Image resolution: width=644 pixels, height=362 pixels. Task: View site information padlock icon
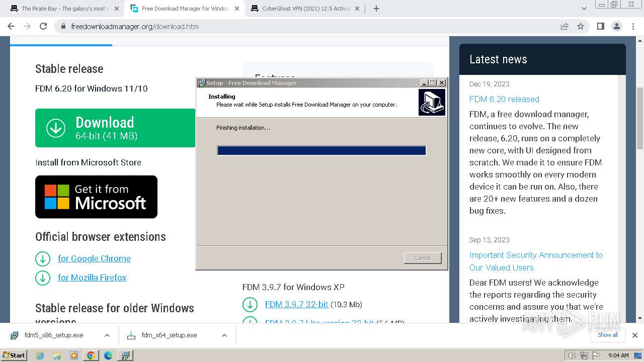[x=63, y=26]
